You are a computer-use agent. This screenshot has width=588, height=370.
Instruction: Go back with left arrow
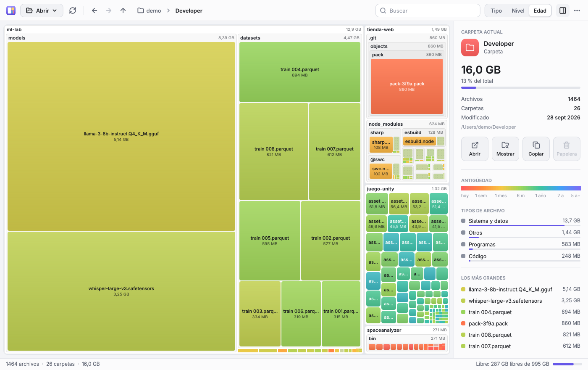[x=94, y=11]
